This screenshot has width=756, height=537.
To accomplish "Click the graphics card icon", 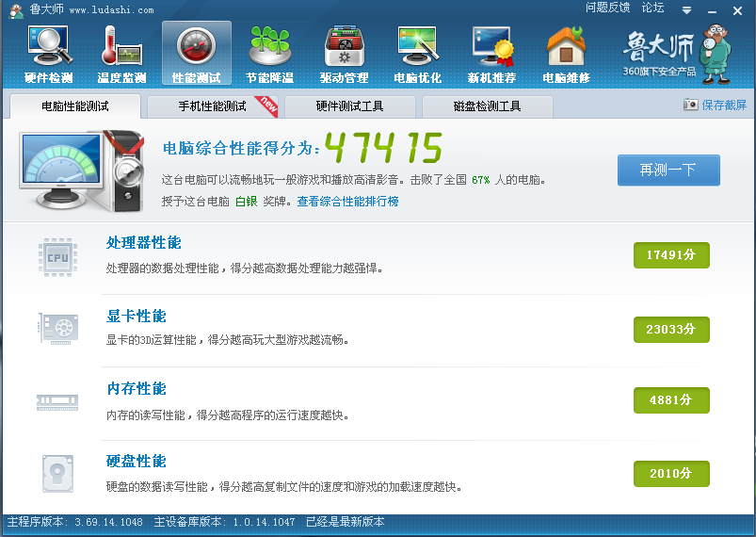I will coord(58,329).
